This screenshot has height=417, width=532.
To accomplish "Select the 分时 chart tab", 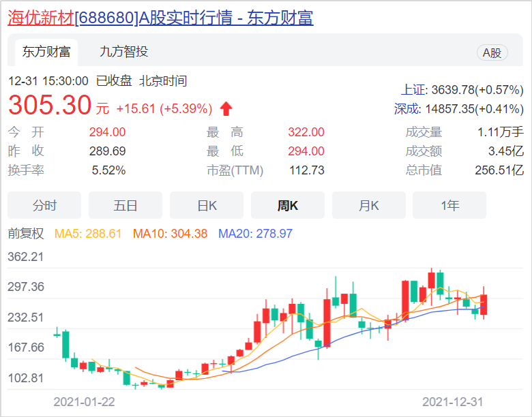I will click(x=44, y=205).
